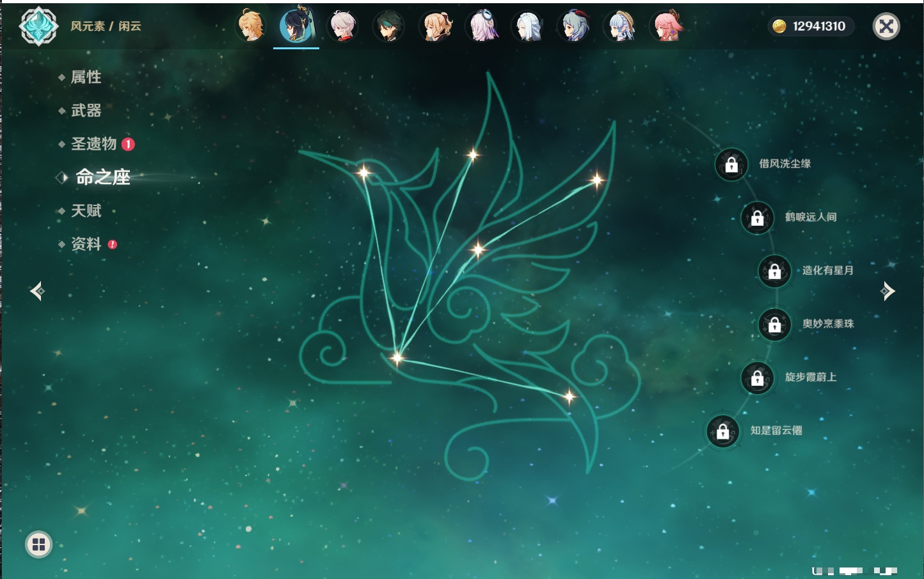Image resolution: width=924 pixels, height=579 pixels.
Task: Go to previous character with left arrow
Action: [x=37, y=291]
